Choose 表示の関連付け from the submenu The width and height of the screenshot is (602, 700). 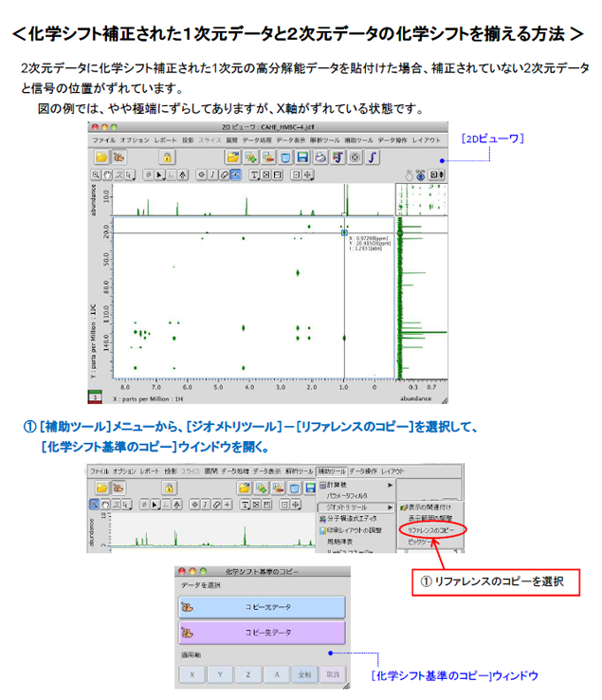(427, 507)
